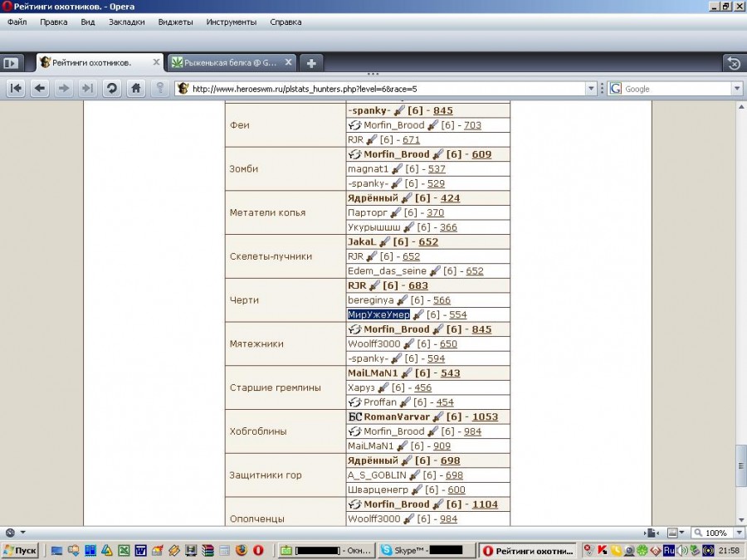Open the Инструменты menu

tap(232, 22)
